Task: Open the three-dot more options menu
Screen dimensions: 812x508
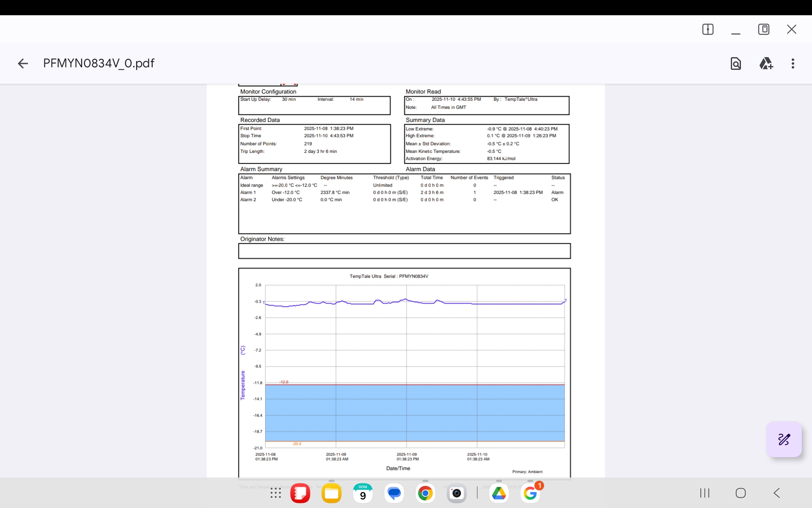Action: (x=793, y=63)
